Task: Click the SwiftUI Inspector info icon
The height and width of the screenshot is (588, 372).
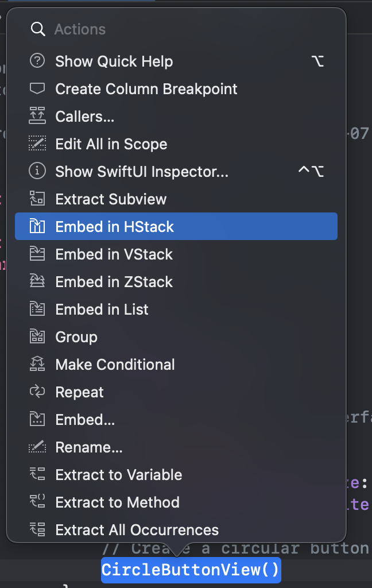Action: click(x=37, y=171)
